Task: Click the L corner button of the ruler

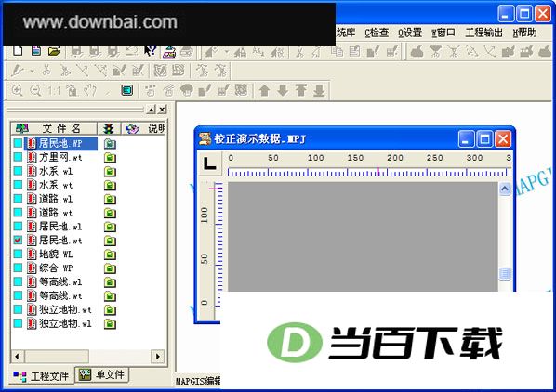Action: pyautogui.click(x=209, y=163)
